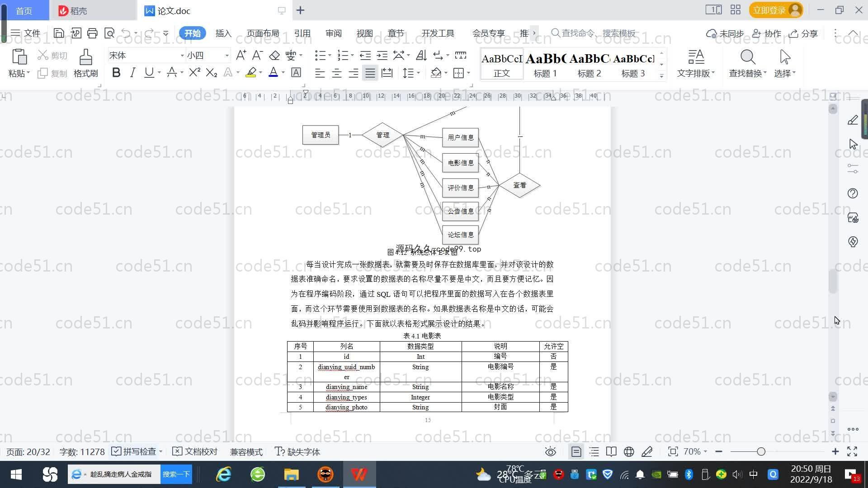
Task: Click the Print icon
Action: tap(92, 33)
